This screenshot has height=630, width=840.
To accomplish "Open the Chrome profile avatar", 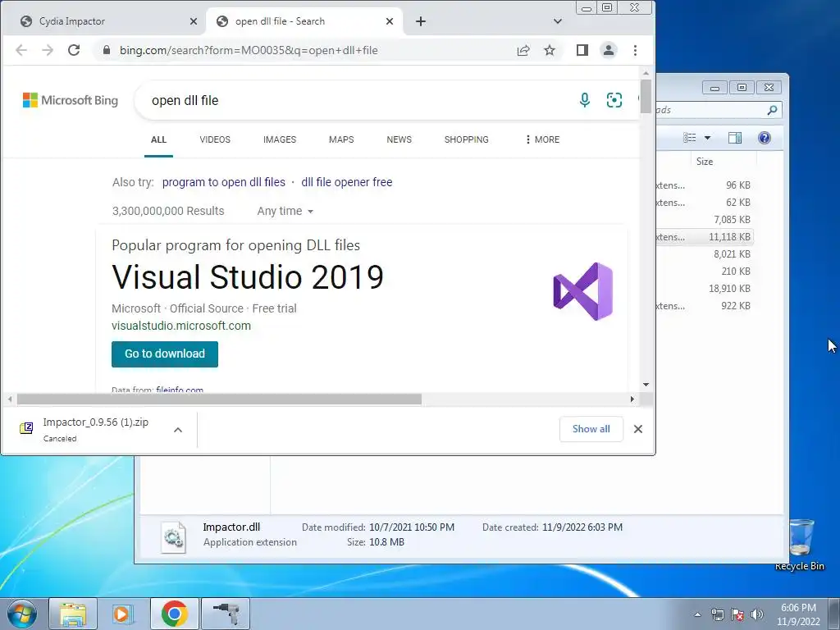I will 609,50.
